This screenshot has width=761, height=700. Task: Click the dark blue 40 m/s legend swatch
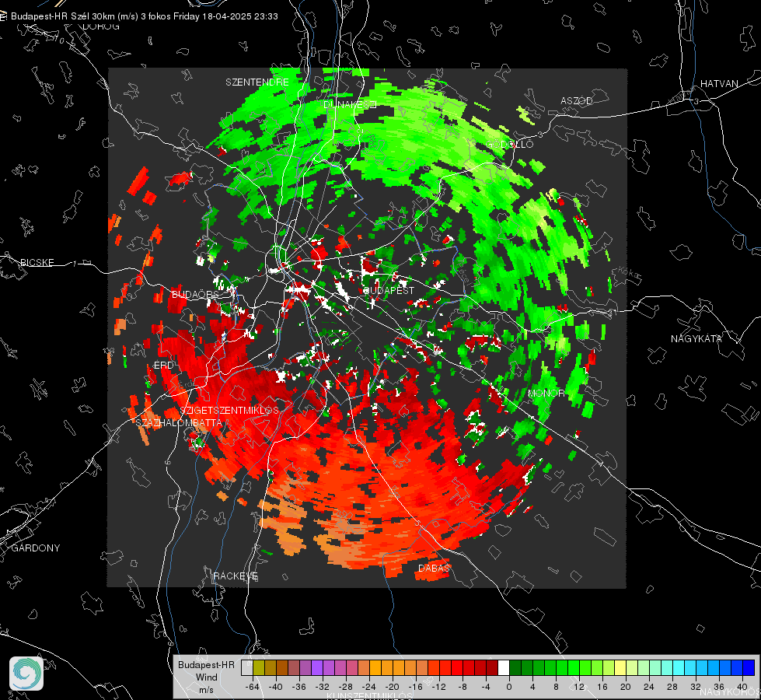(x=749, y=668)
